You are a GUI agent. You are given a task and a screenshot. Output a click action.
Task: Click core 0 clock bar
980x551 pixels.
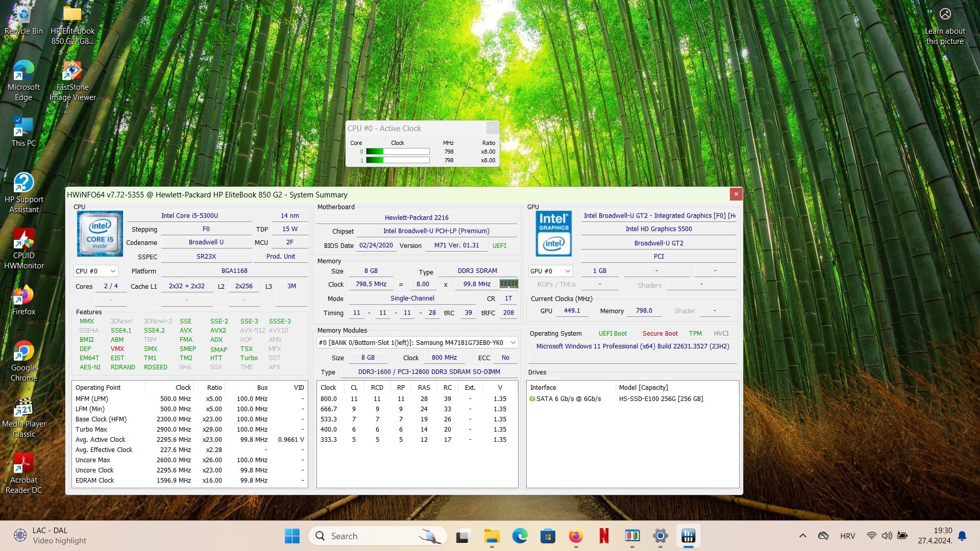pos(398,152)
